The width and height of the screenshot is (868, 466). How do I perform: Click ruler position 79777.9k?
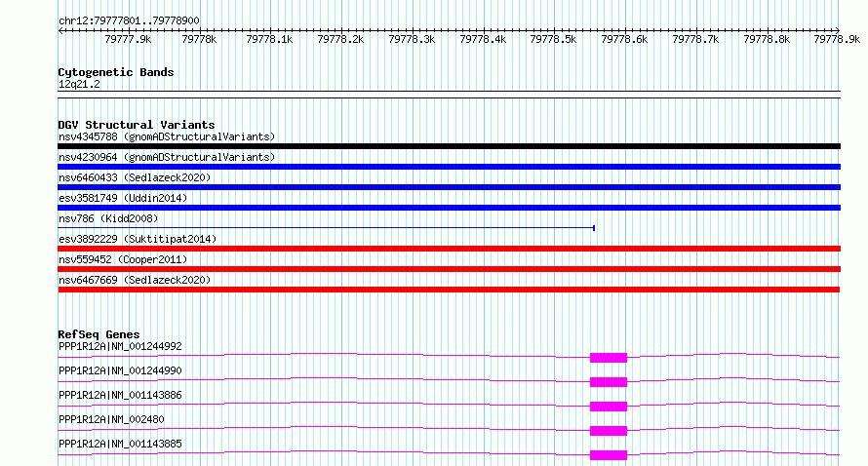pyautogui.click(x=128, y=39)
